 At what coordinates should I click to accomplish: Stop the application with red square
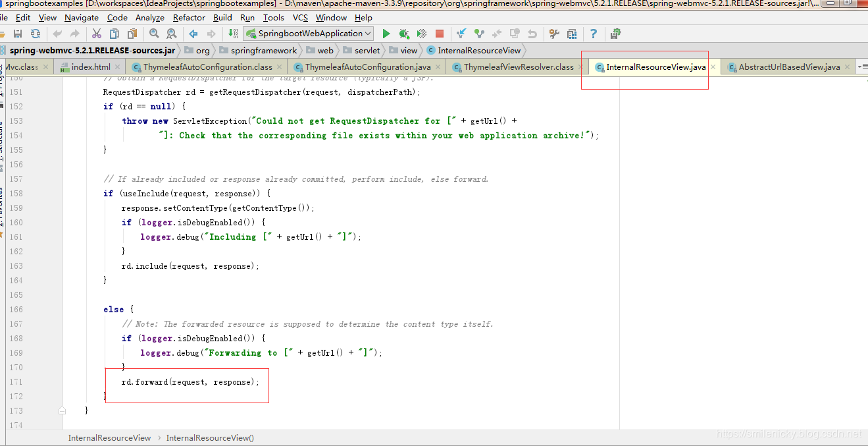[x=440, y=34]
